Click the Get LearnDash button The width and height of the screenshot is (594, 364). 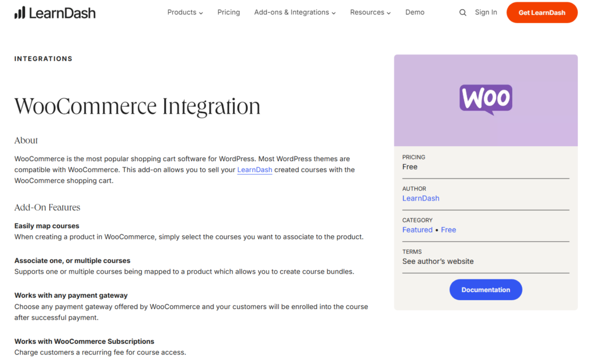point(542,13)
